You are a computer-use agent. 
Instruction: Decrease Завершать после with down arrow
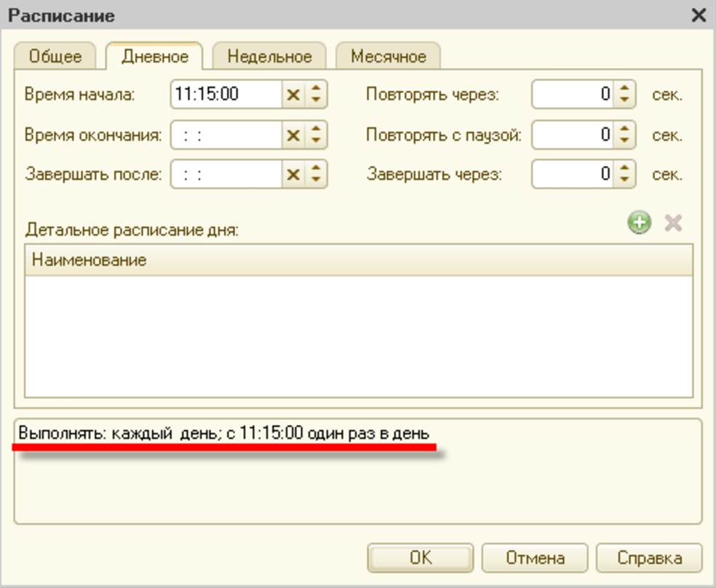coord(316,180)
